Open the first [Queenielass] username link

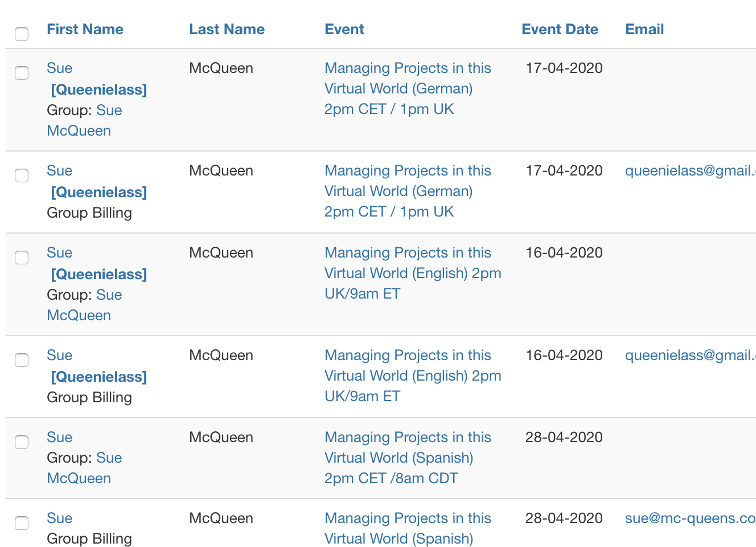tap(99, 90)
